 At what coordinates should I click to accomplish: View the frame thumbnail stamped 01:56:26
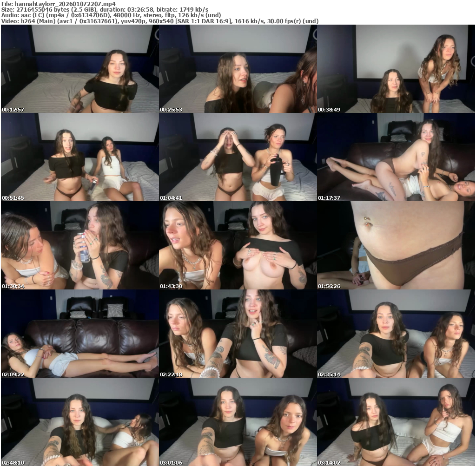click(x=396, y=245)
